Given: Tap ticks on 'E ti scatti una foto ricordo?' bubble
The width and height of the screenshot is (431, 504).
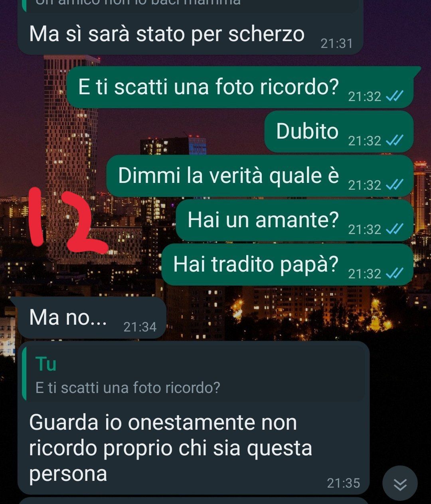Looking at the screenshot, I should [395, 96].
